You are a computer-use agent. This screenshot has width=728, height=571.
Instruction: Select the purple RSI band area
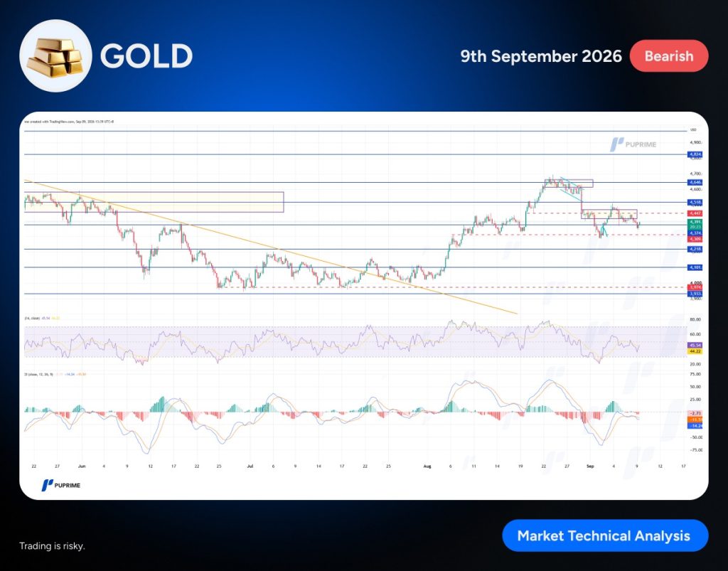pos(355,341)
